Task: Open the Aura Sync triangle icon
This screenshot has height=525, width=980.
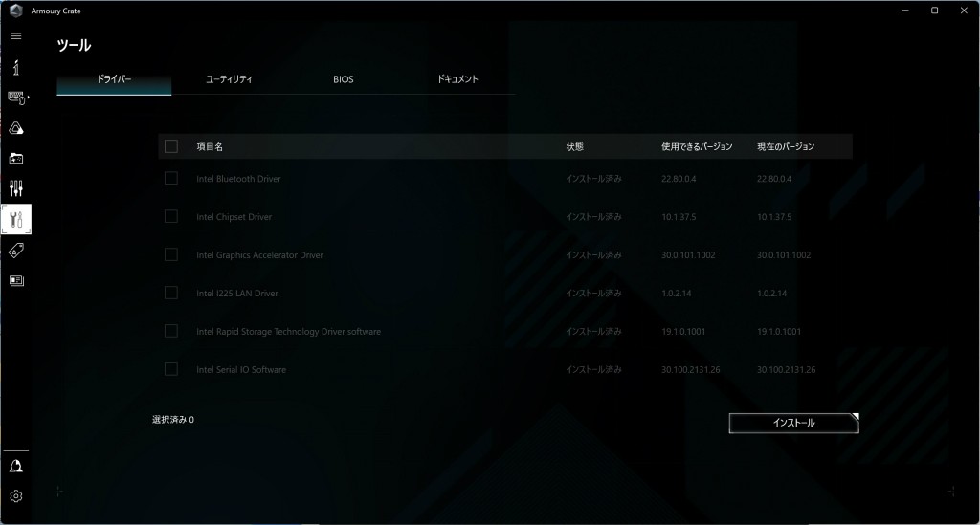Action: pyautogui.click(x=16, y=128)
